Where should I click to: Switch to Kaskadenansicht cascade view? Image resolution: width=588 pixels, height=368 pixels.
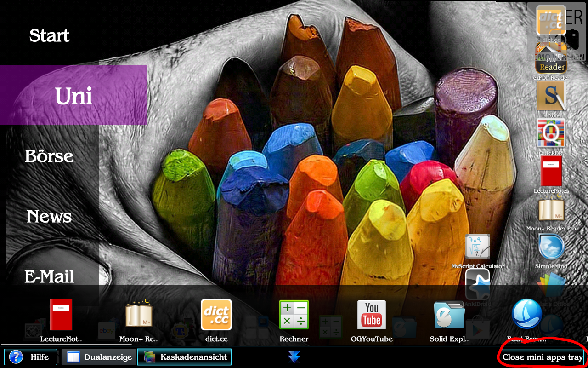tap(184, 357)
